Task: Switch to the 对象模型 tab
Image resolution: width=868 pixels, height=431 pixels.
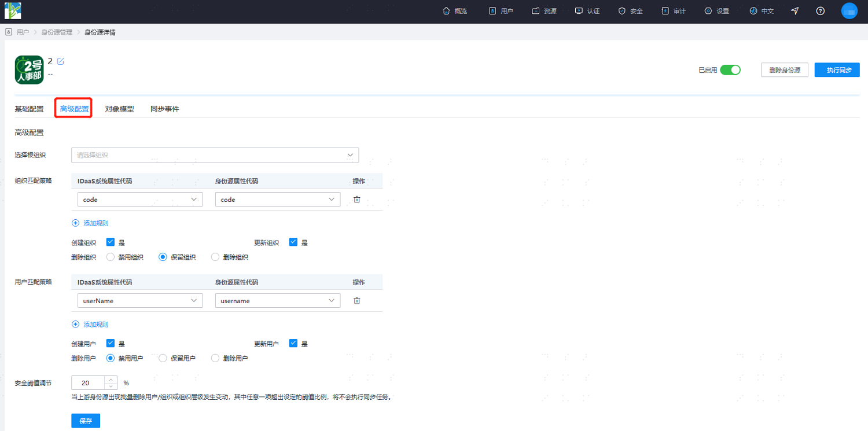Action: [119, 109]
